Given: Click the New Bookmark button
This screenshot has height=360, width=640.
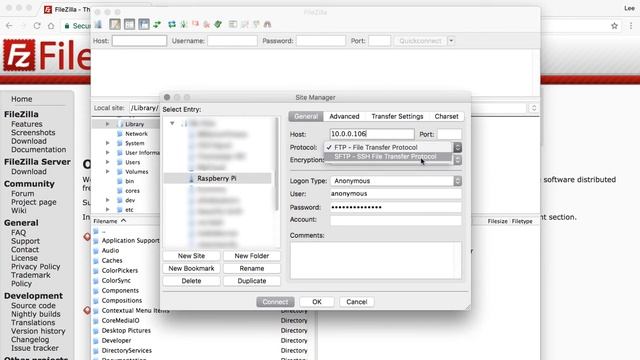Looking at the screenshot, I should pyautogui.click(x=191, y=269).
